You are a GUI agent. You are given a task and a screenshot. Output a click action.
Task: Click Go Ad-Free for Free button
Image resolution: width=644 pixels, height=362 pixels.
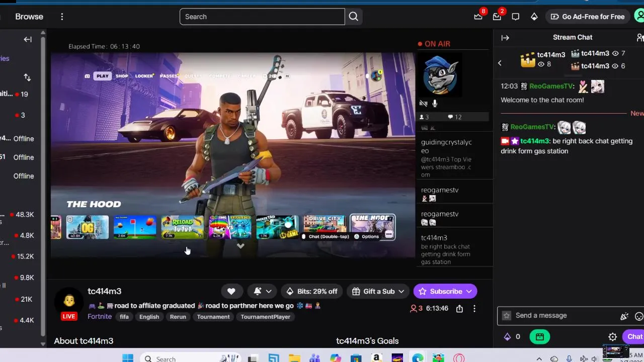click(x=588, y=17)
